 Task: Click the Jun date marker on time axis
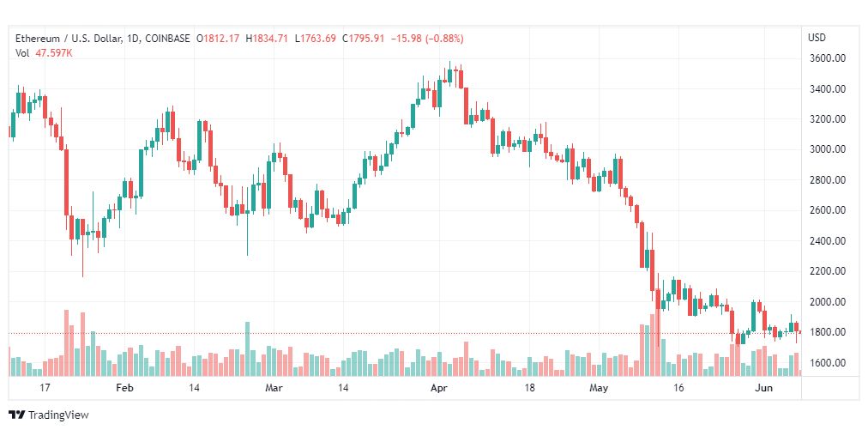pos(764,388)
